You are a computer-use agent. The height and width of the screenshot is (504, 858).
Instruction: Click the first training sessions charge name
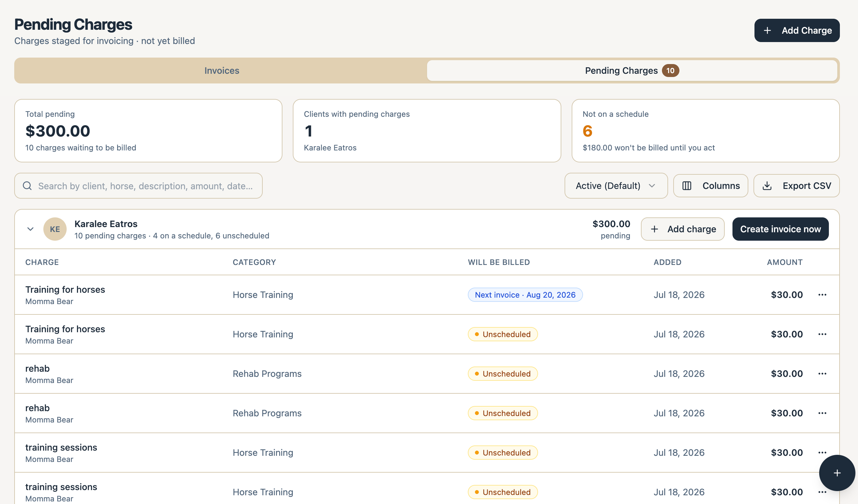pyautogui.click(x=61, y=447)
